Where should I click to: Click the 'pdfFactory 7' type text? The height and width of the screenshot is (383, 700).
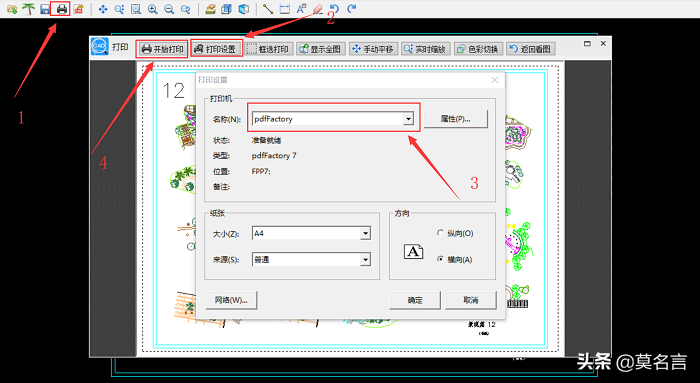click(x=274, y=155)
